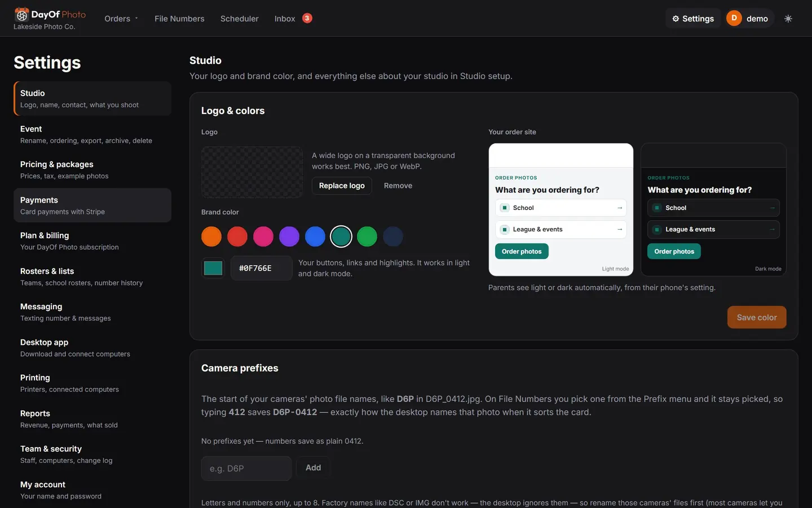The width and height of the screenshot is (812, 508).
Task: Open My account settings section
Action: click(92, 490)
